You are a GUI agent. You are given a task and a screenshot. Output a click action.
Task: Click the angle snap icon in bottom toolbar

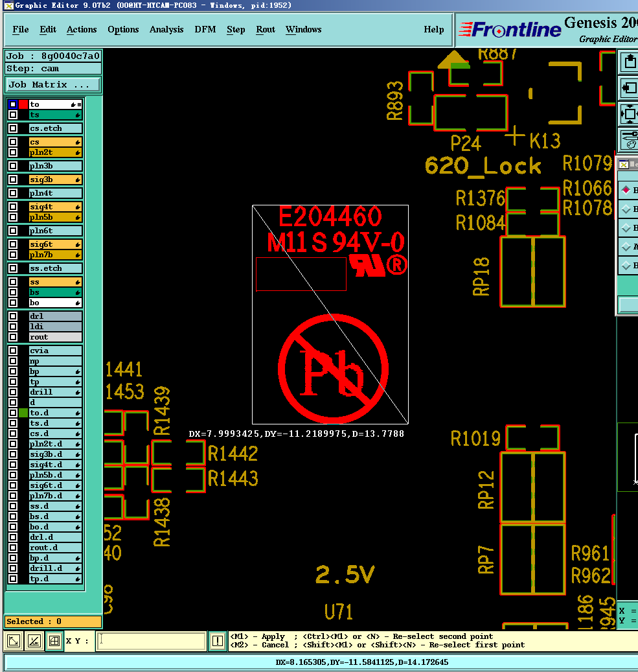[34, 641]
